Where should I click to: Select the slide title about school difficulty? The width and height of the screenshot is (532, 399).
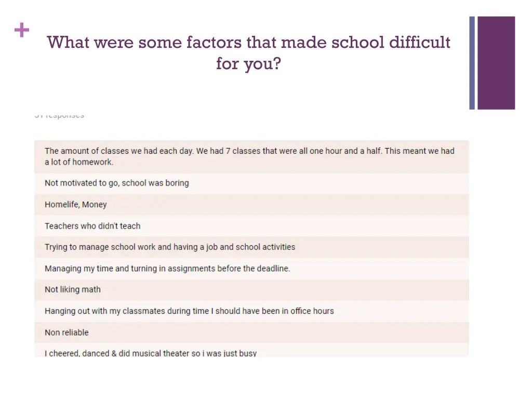pyautogui.click(x=249, y=52)
